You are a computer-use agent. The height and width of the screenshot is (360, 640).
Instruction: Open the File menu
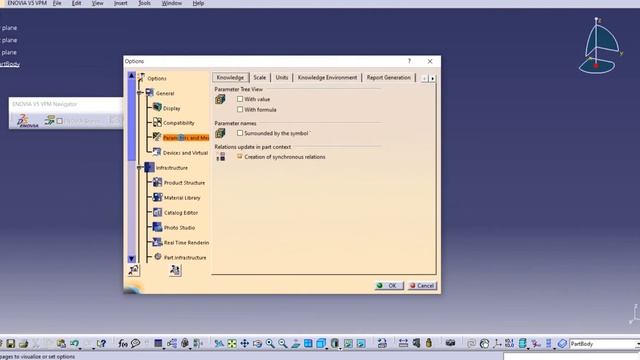[x=57, y=3]
